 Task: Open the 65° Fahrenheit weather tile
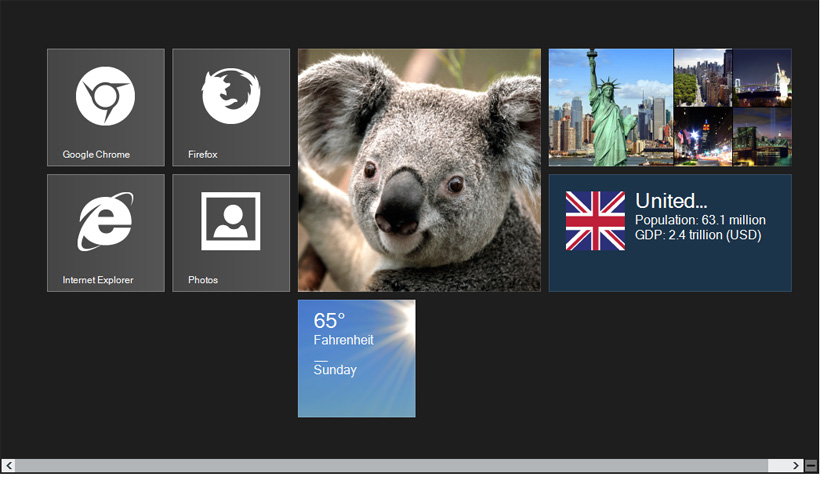pos(357,358)
